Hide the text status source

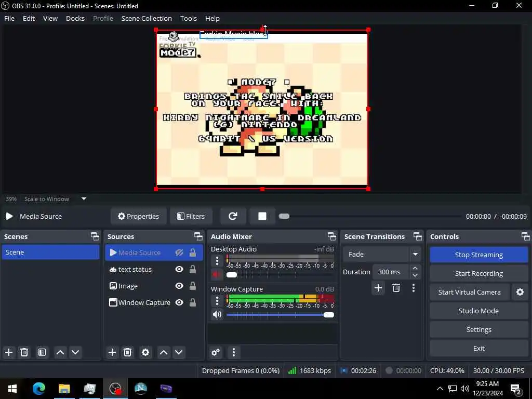pyautogui.click(x=179, y=269)
